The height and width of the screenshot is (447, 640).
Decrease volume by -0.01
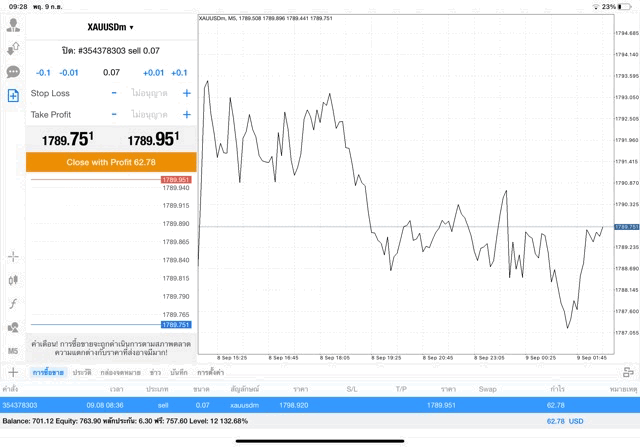coord(69,73)
